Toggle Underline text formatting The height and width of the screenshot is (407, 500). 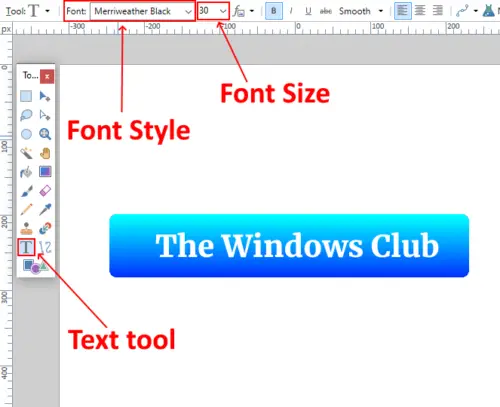click(x=308, y=11)
